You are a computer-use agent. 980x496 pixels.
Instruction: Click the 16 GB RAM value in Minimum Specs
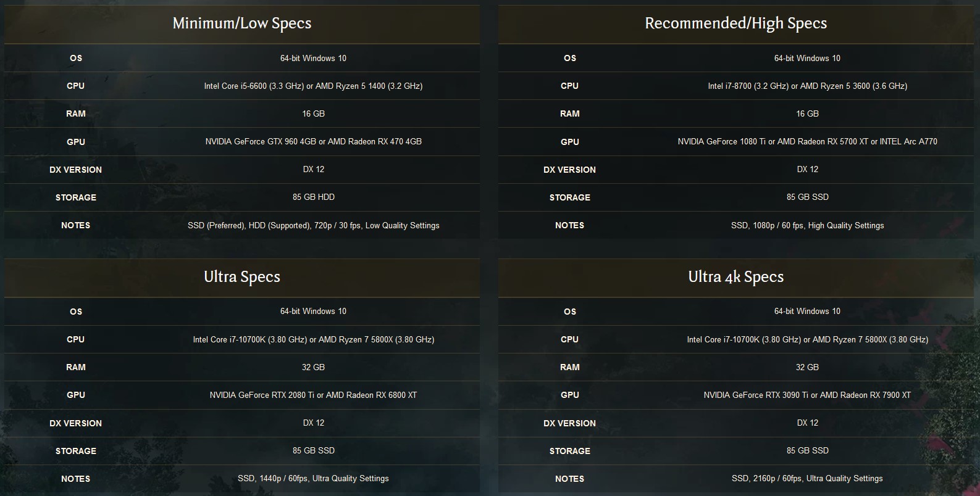[x=313, y=114]
